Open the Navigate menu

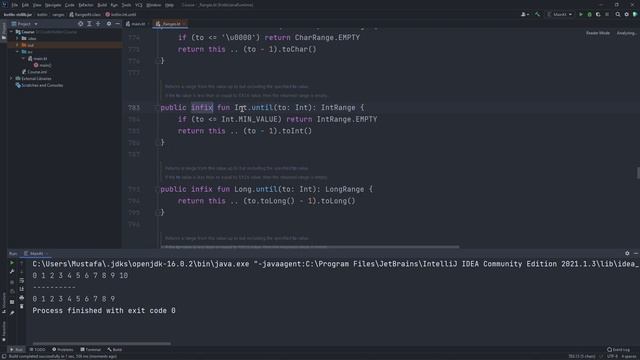click(x=53, y=5)
